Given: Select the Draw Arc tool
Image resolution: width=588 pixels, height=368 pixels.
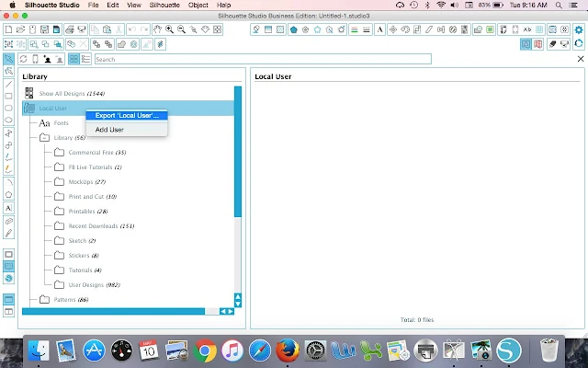Looking at the screenshot, I should (8, 182).
